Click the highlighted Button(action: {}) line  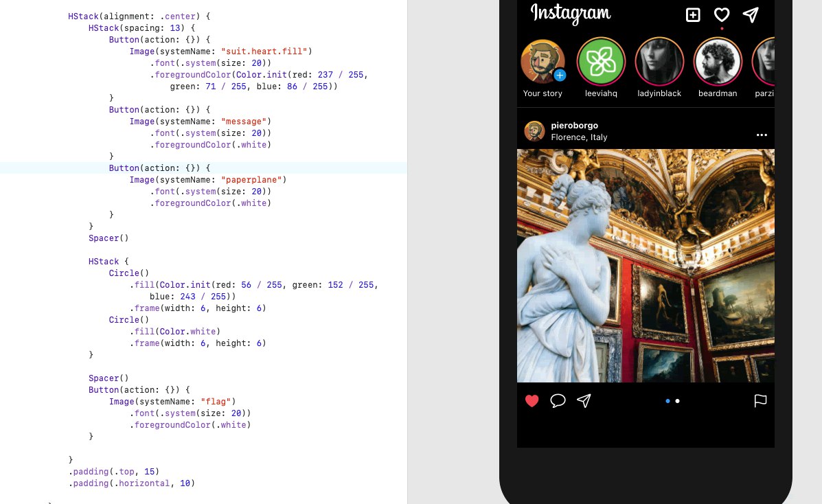point(159,168)
